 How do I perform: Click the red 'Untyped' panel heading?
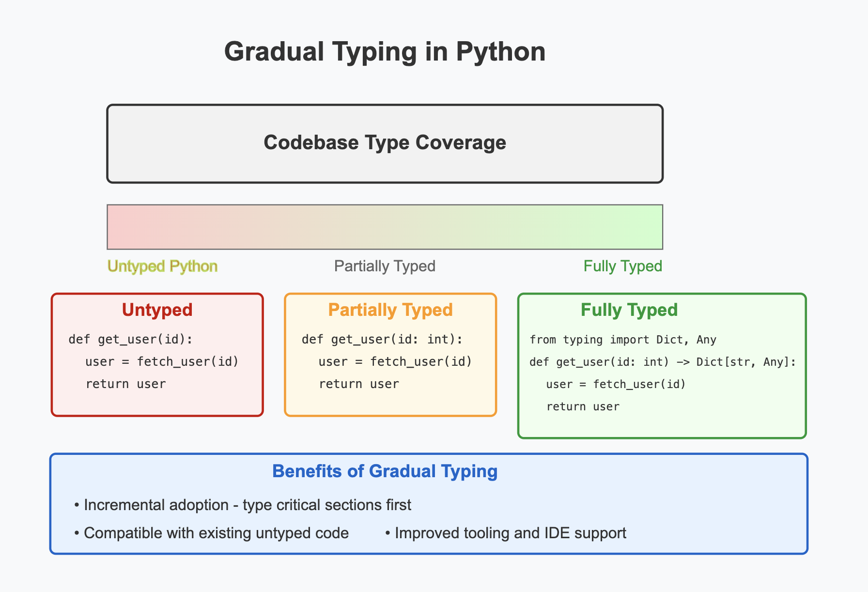[158, 310]
